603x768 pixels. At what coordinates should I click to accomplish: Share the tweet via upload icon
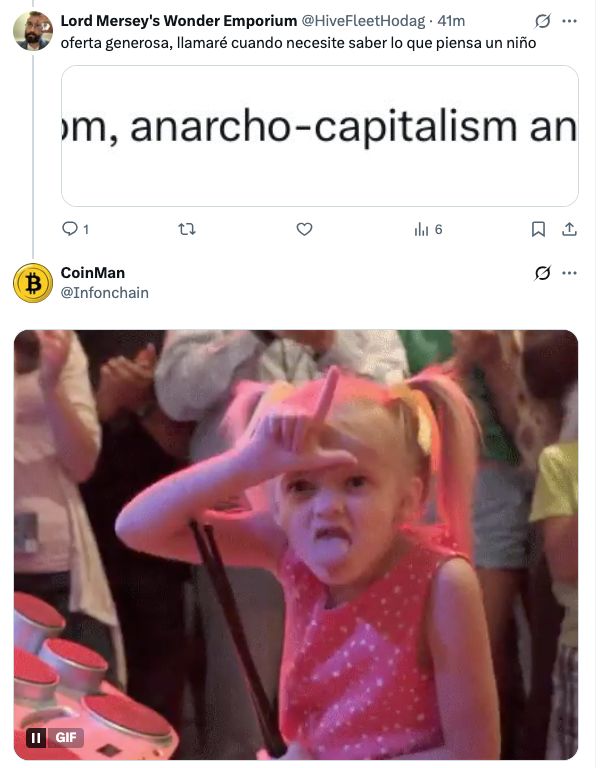[569, 229]
